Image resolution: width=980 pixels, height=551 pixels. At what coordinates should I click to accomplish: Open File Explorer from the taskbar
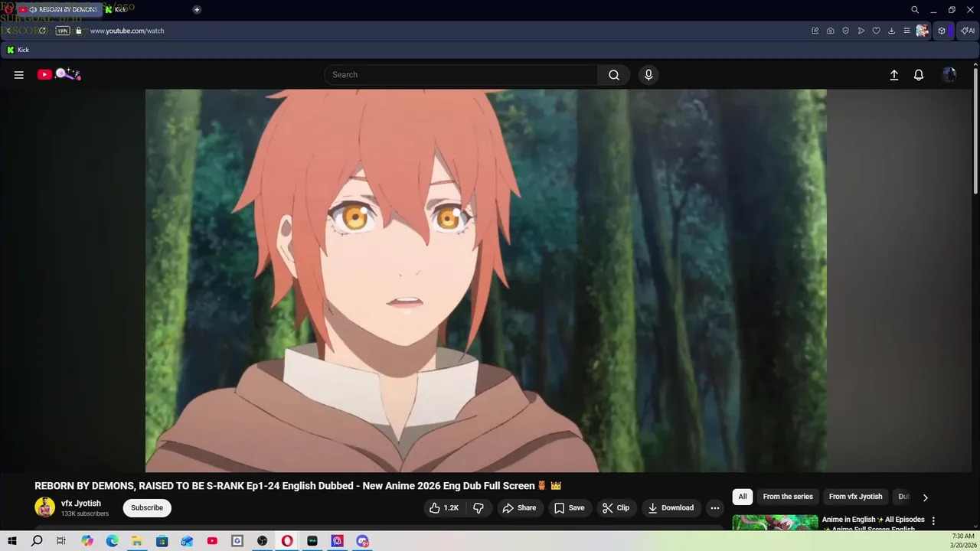(137, 541)
